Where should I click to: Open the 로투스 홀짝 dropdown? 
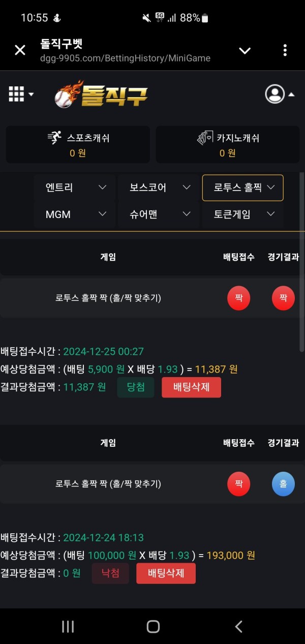tap(242, 188)
